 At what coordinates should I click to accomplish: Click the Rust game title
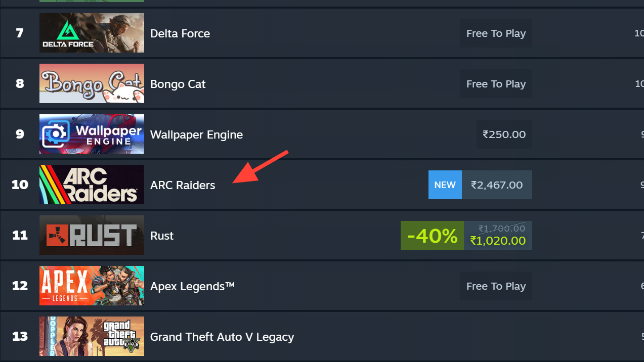162,236
